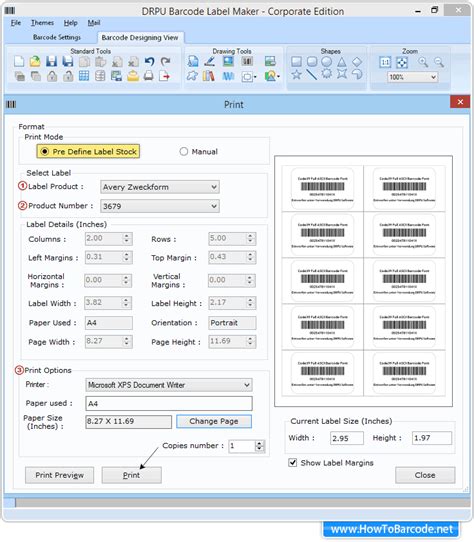Open the Label Product dropdown

click(x=160, y=187)
